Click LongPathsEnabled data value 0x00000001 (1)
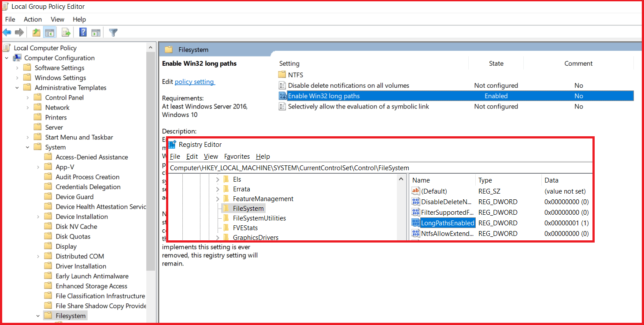 [566, 223]
